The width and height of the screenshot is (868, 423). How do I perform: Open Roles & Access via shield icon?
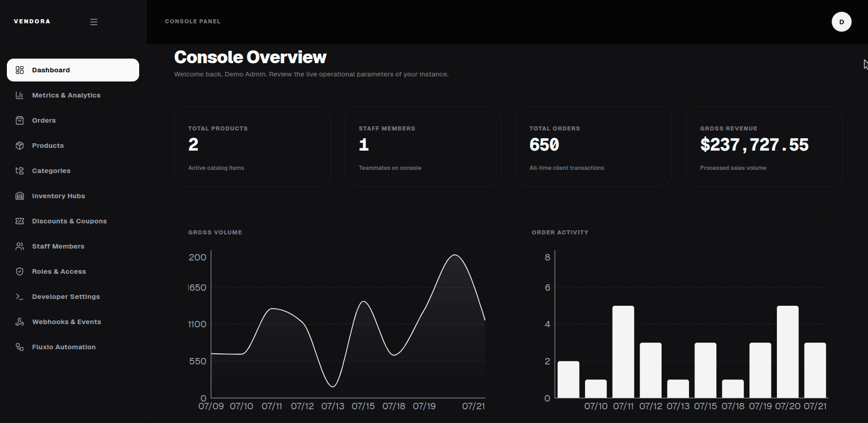click(20, 271)
